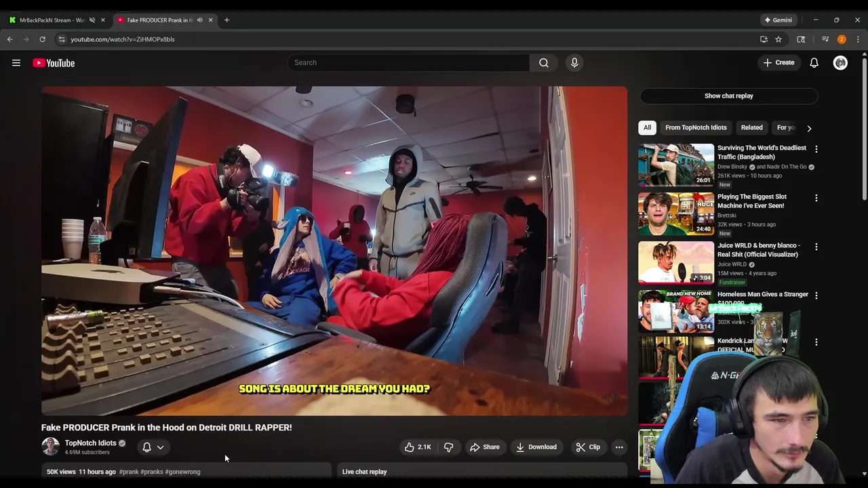The height and width of the screenshot is (488, 868).
Task: Click the search magnifier button
Action: click(x=544, y=63)
